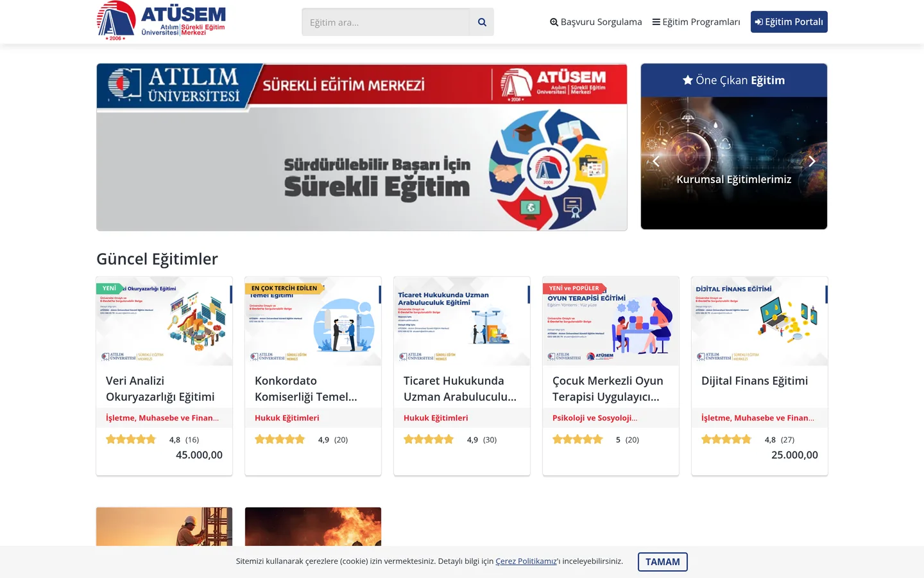
Task: Open Ticaret Hukukunda Uzman Arabuluculuk thumbnail
Action: 462,321
